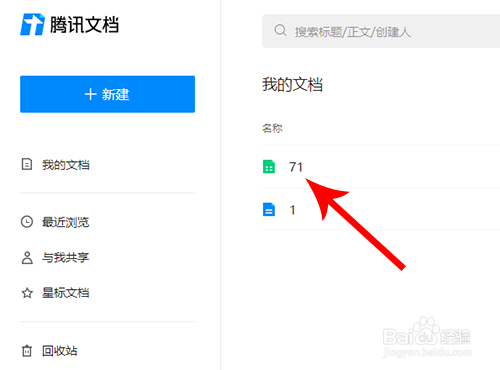Screen dimensions: 500x370
Task: Click the star icon for 星标文档
Action: pyautogui.click(x=27, y=293)
